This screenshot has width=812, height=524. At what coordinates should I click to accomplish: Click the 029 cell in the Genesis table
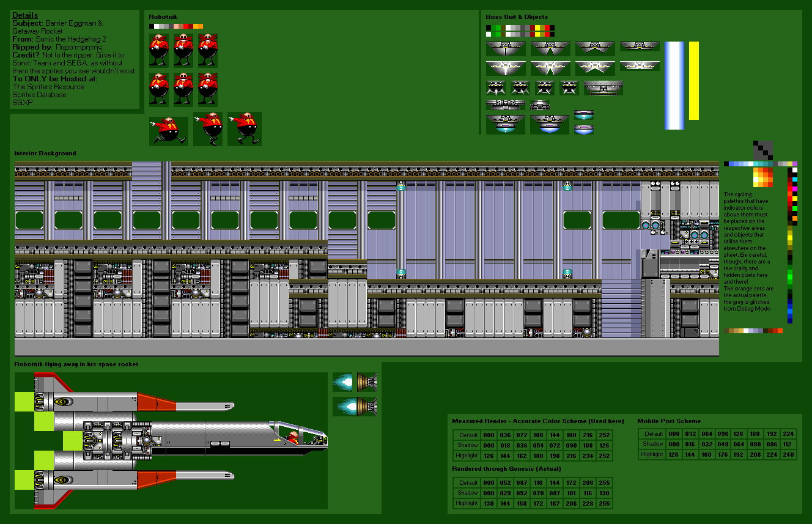tap(505, 493)
